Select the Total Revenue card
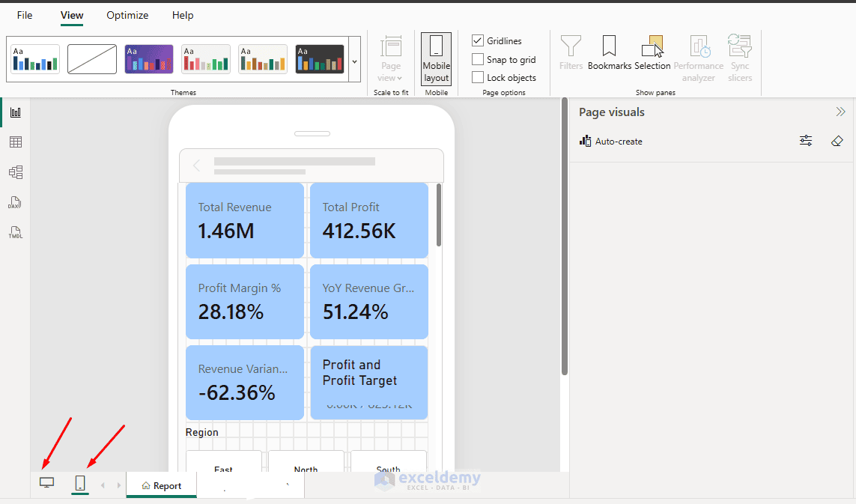Image resolution: width=856 pixels, height=504 pixels. click(x=245, y=221)
